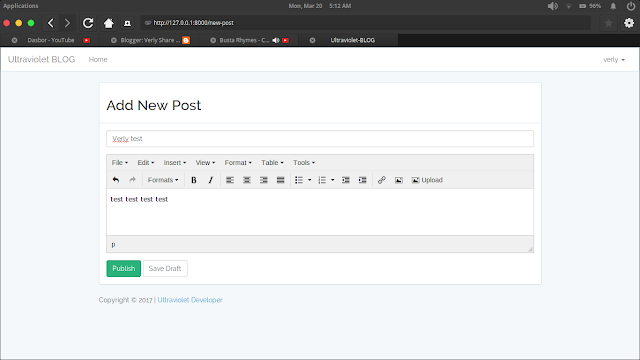Click the Publish button
Screen dimensions: 640x360
point(124,269)
